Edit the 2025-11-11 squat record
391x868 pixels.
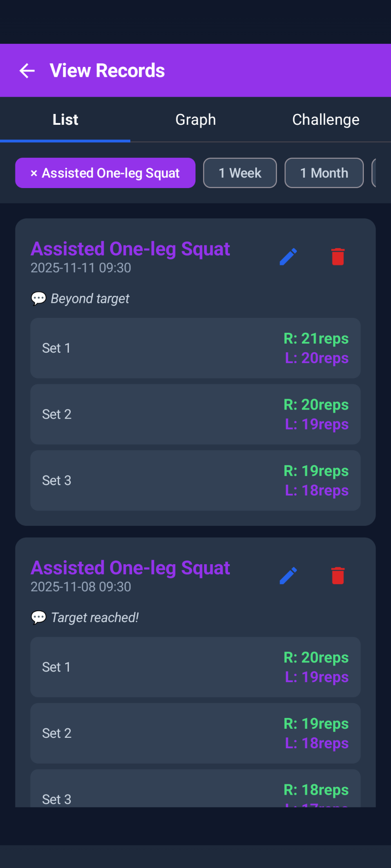(x=288, y=257)
